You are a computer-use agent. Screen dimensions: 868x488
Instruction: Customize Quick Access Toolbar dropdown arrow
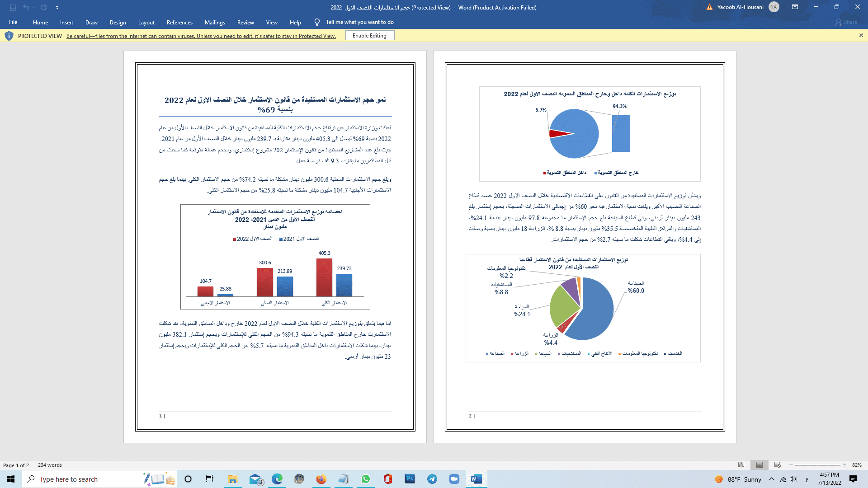(57, 8)
